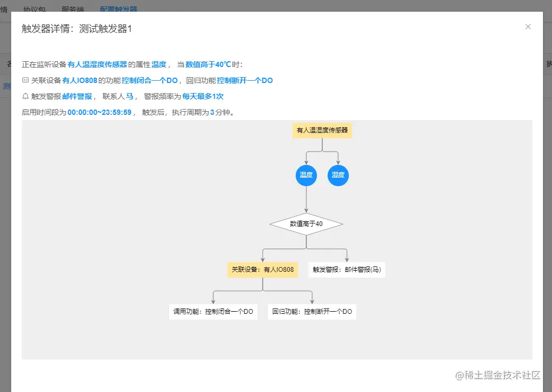Screen dimensions: 552x392
Task: Switch to the 配置触发器 tab
Action: 117,9
